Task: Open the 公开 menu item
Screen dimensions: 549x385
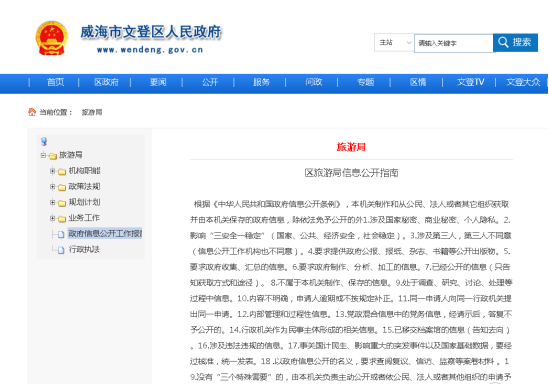Action: 210,83
